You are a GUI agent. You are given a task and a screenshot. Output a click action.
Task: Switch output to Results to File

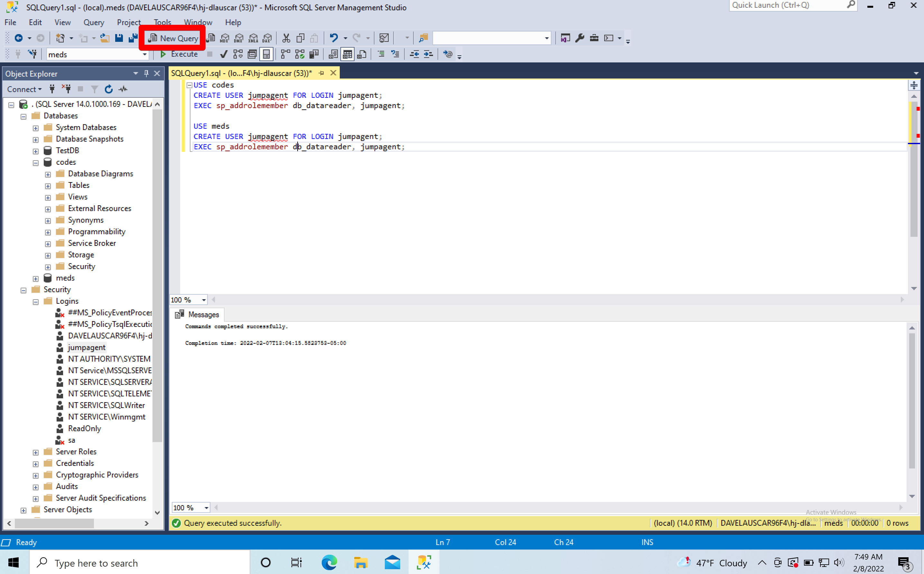pos(362,54)
